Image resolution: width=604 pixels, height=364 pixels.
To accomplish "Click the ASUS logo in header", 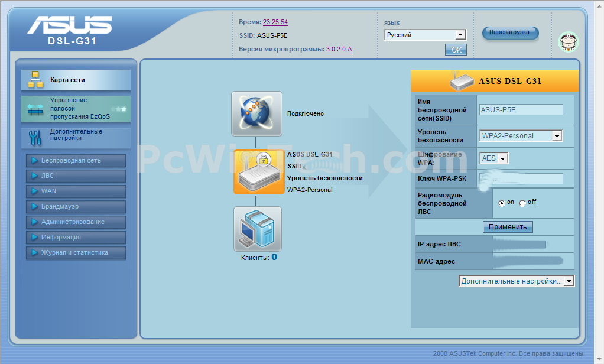I will point(70,25).
